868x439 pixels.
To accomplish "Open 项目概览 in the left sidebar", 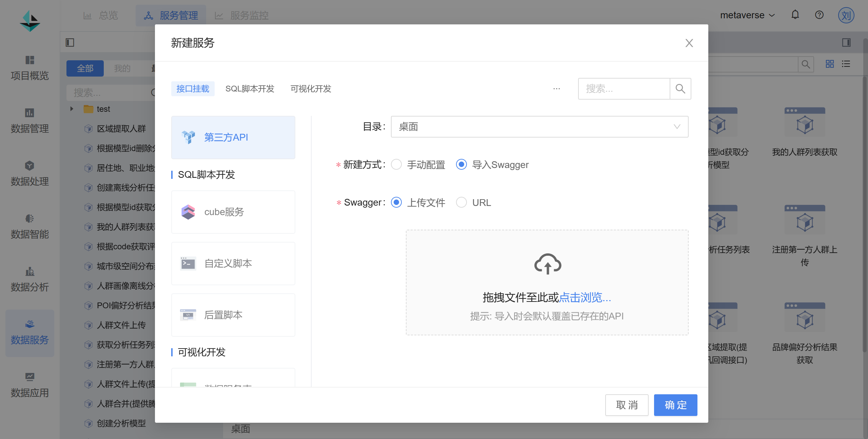I will coord(30,68).
